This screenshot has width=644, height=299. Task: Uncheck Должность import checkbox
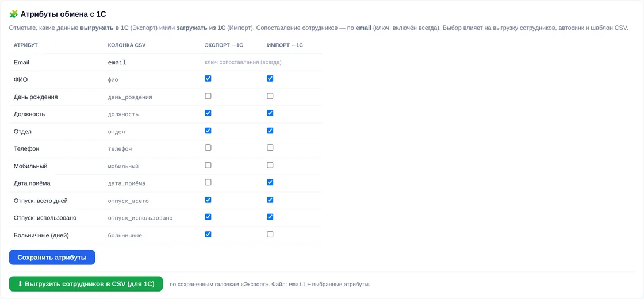(270, 113)
